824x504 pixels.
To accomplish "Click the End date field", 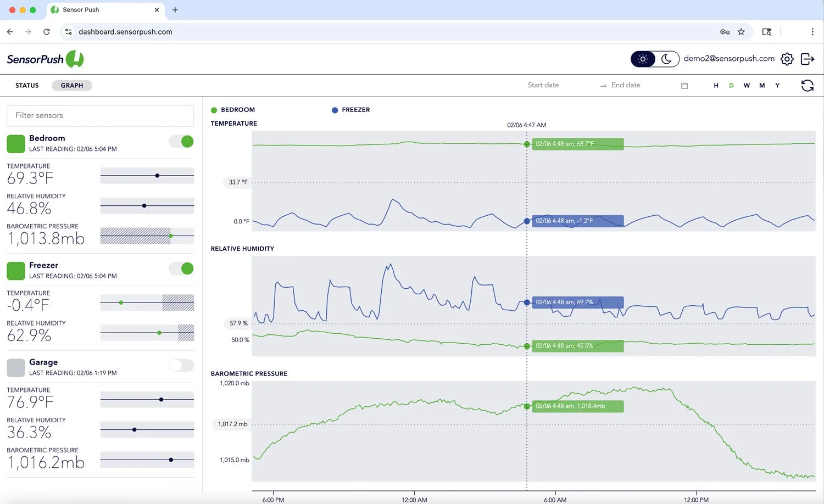I will pyautogui.click(x=643, y=85).
